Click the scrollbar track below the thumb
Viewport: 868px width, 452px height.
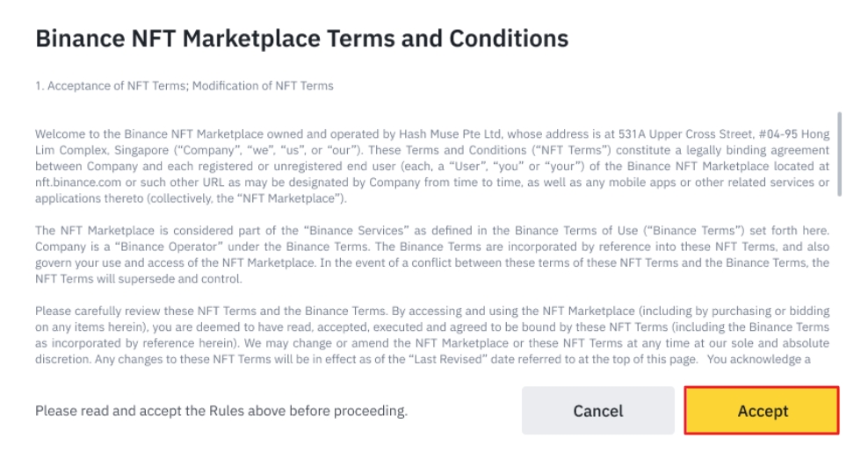[x=841, y=281]
